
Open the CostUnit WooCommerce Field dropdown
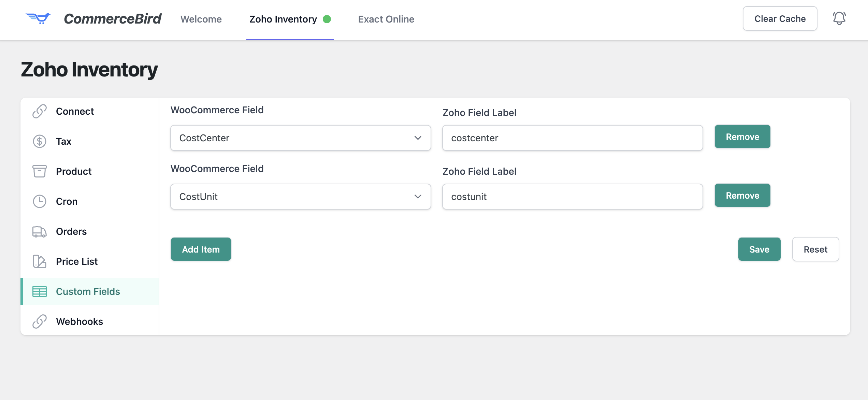301,197
